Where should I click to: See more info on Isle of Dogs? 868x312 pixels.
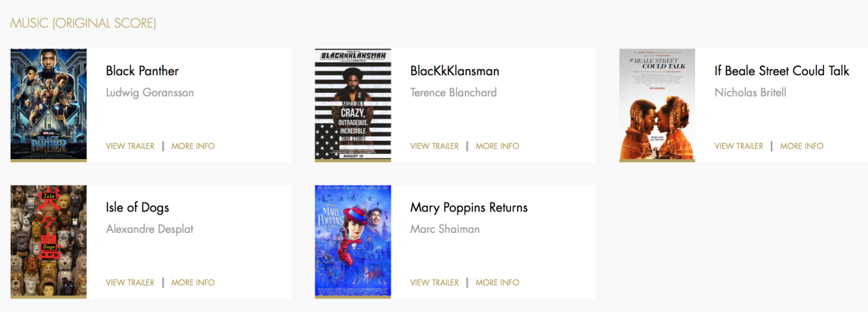click(193, 282)
